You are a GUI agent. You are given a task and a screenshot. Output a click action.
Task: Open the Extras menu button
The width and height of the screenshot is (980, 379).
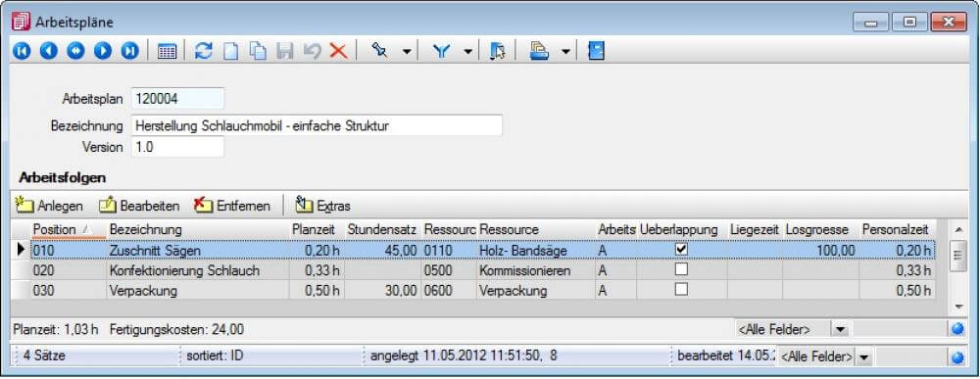pyautogui.click(x=323, y=206)
